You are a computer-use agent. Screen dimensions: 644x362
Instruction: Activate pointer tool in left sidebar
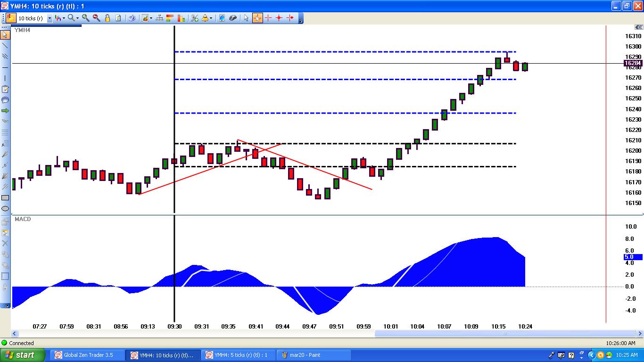pos(5,35)
